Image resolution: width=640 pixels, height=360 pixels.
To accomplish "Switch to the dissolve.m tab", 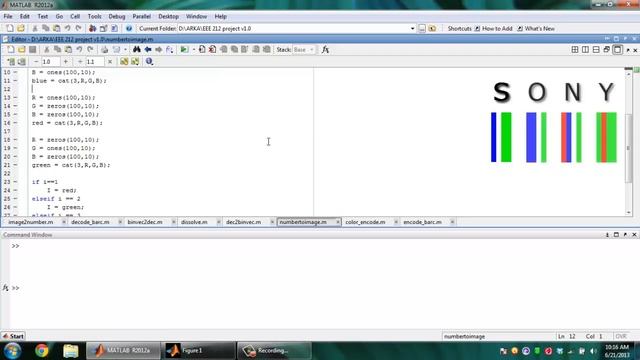I will tap(194, 222).
